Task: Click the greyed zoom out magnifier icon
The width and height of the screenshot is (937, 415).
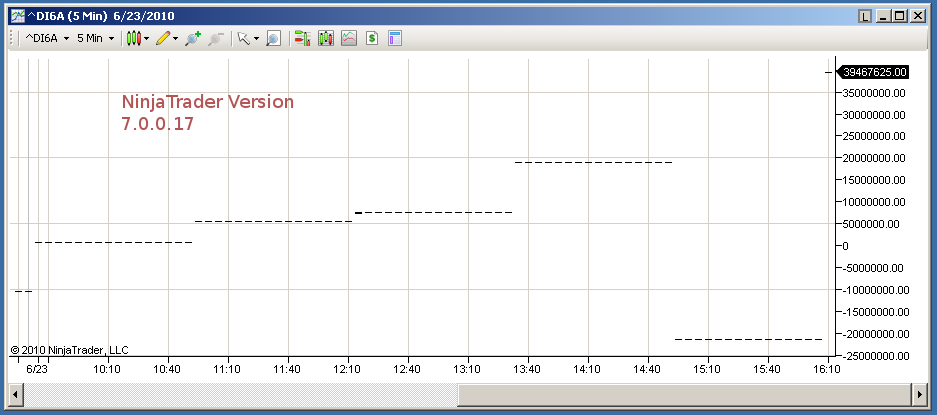Action: pos(216,38)
